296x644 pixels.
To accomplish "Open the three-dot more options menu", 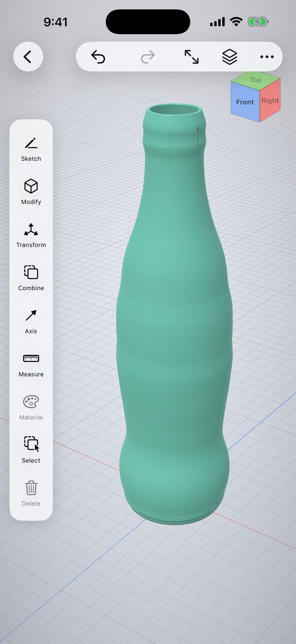I will coord(267,57).
